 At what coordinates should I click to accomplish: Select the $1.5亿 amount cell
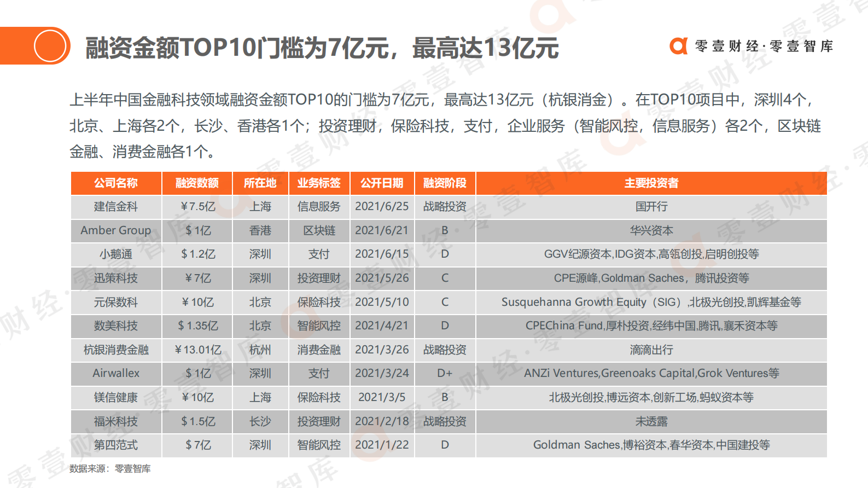(x=197, y=421)
